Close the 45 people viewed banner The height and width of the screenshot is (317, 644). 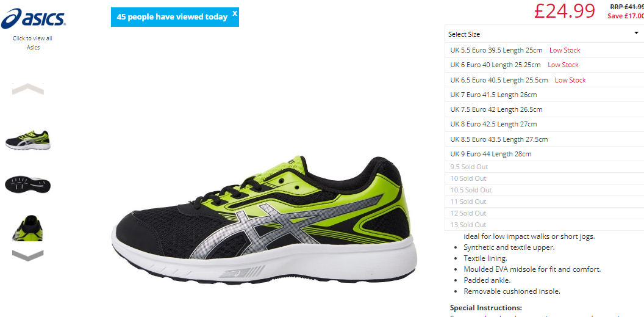(x=235, y=13)
